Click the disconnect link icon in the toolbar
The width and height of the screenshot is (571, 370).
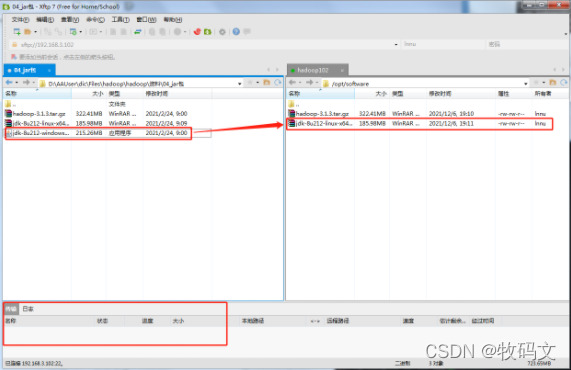(58, 32)
